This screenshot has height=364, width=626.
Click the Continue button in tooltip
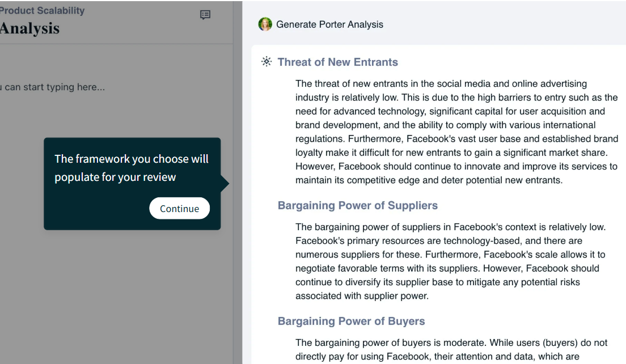(179, 208)
